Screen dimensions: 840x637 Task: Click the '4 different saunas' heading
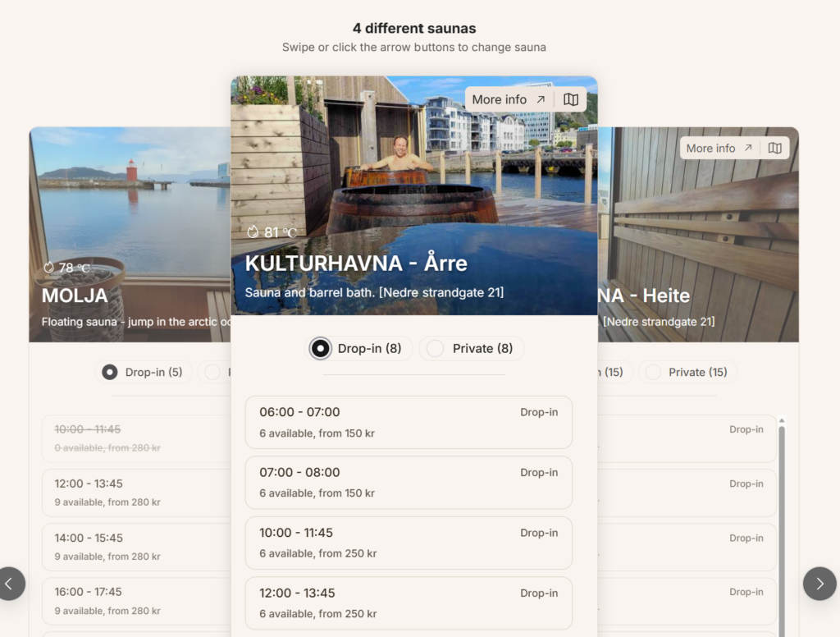point(414,28)
